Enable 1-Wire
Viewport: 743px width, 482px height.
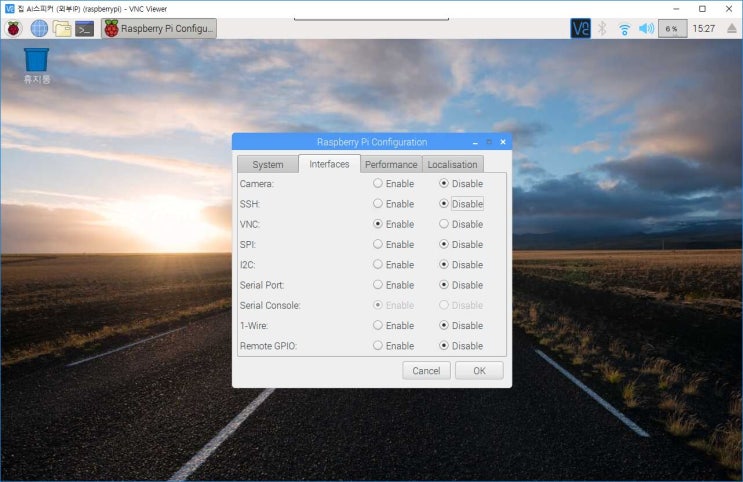[x=393, y=326]
